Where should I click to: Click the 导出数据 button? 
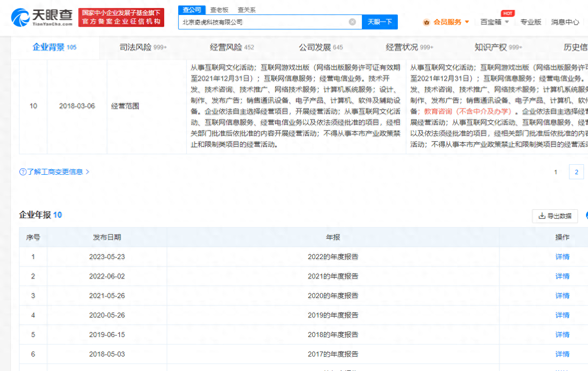click(555, 216)
